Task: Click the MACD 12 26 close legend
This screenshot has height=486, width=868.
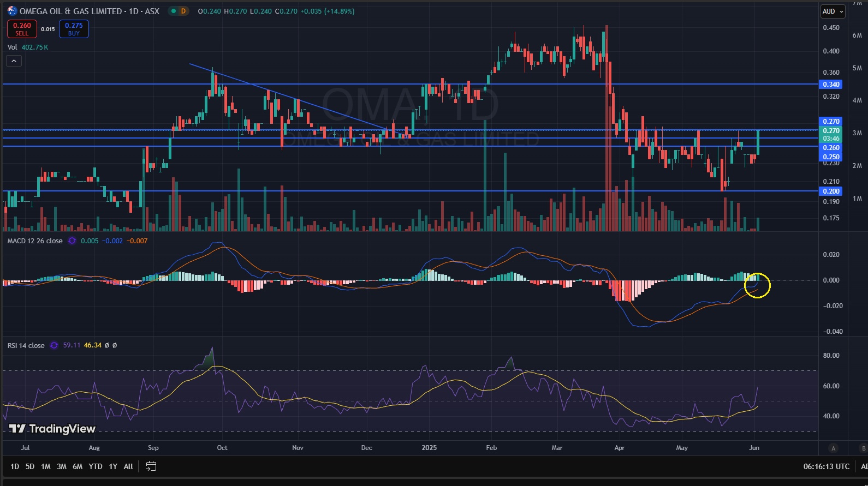Action: (x=35, y=241)
